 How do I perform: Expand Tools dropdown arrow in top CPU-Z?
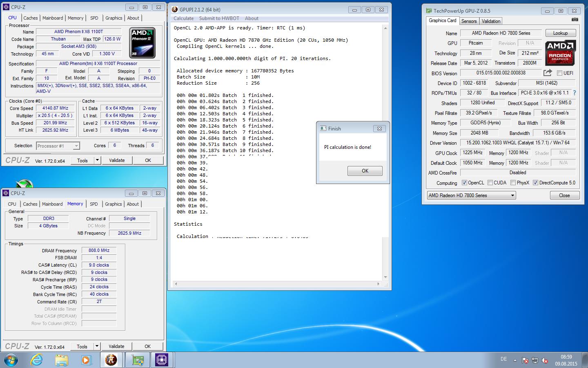97,160
